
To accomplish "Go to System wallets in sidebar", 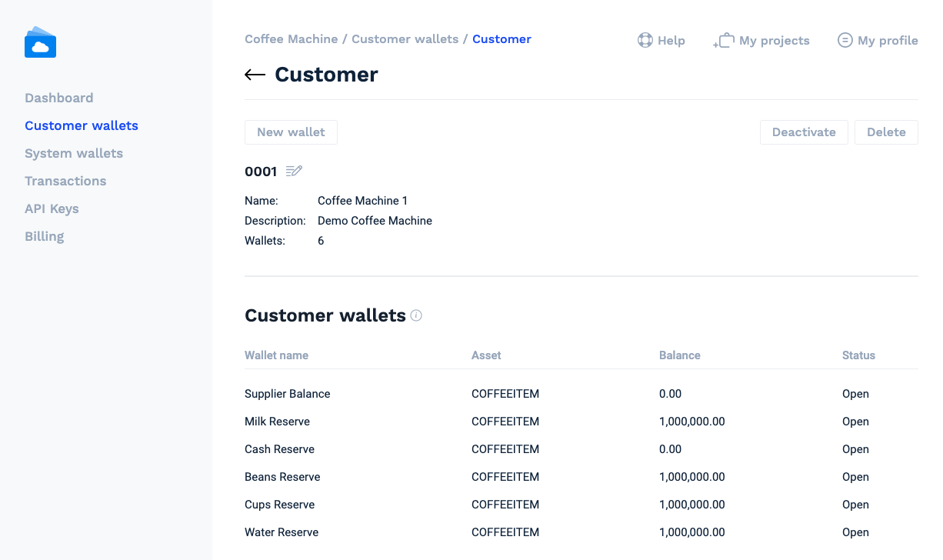I will coord(74,153).
